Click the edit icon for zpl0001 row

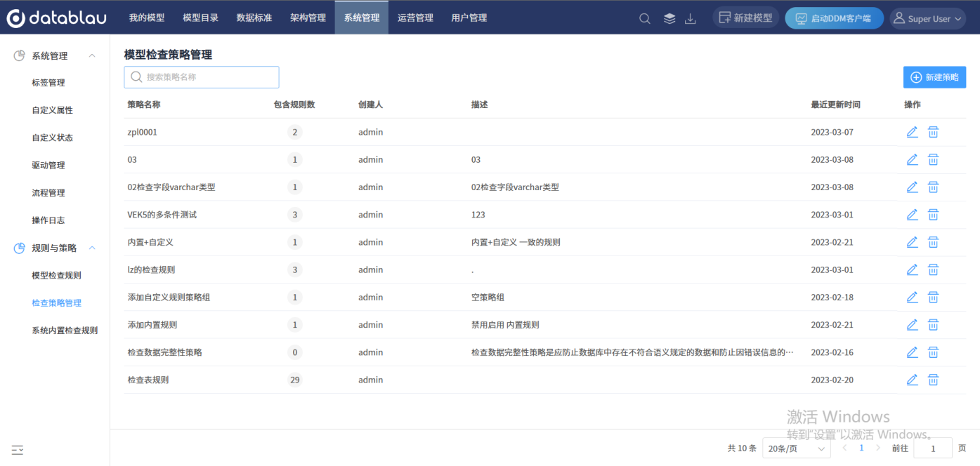(x=912, y=132)
